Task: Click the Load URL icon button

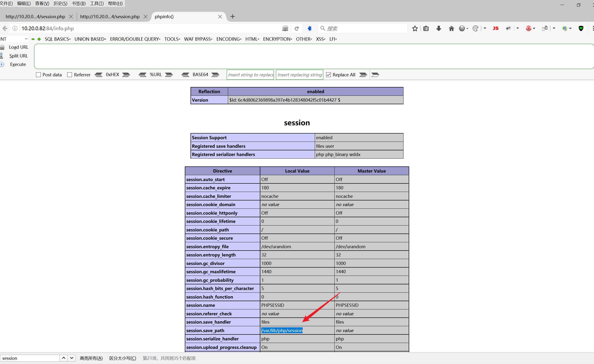Action: coord(2,48)
